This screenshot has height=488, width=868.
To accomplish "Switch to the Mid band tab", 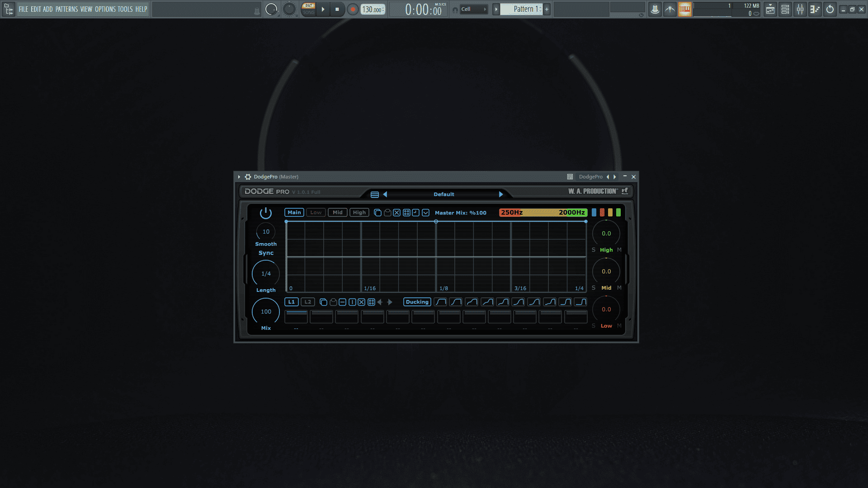I will (x=338, y=212).
